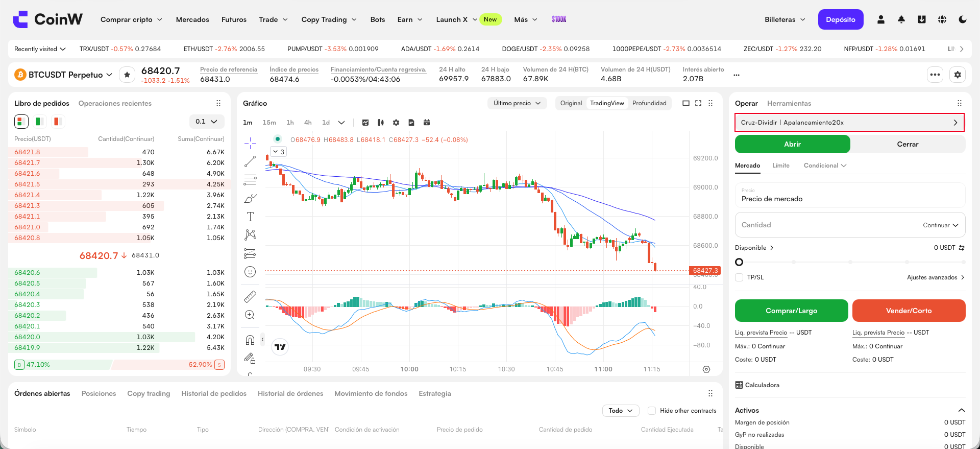Show only buy orders in order book
Viewport: 980px width, 449px height.
click(x=39, y=122)
